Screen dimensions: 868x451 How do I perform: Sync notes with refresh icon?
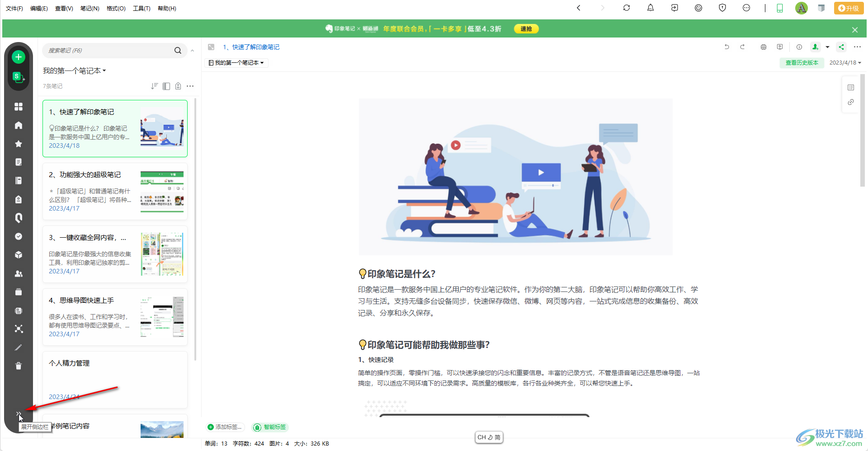[x=627, y=8]
